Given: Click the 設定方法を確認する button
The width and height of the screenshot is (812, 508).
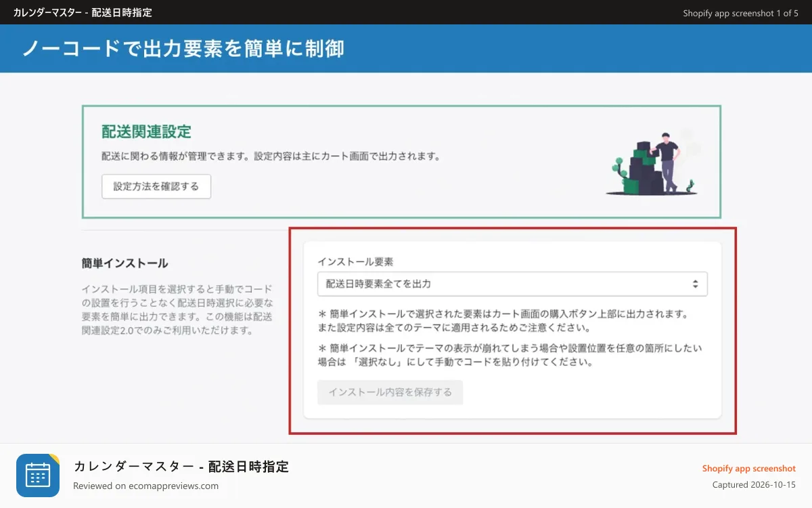Looking at the screenshot, I should click(156, 186).
